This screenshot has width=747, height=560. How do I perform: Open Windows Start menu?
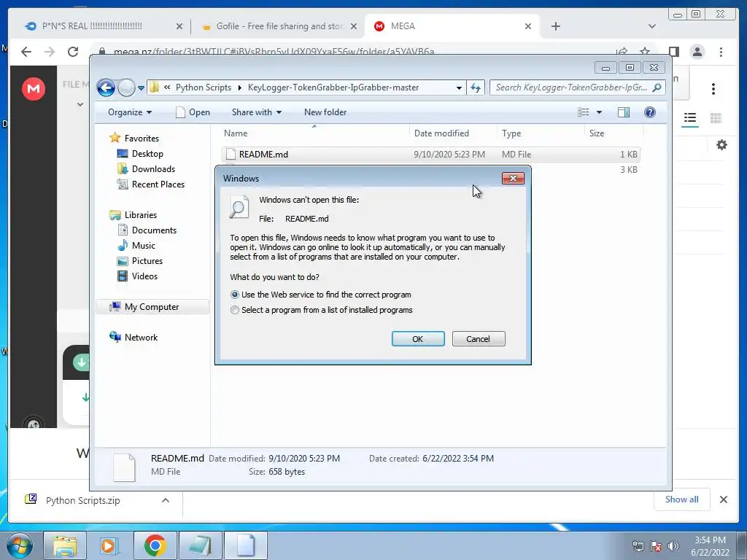pos(20,545)
